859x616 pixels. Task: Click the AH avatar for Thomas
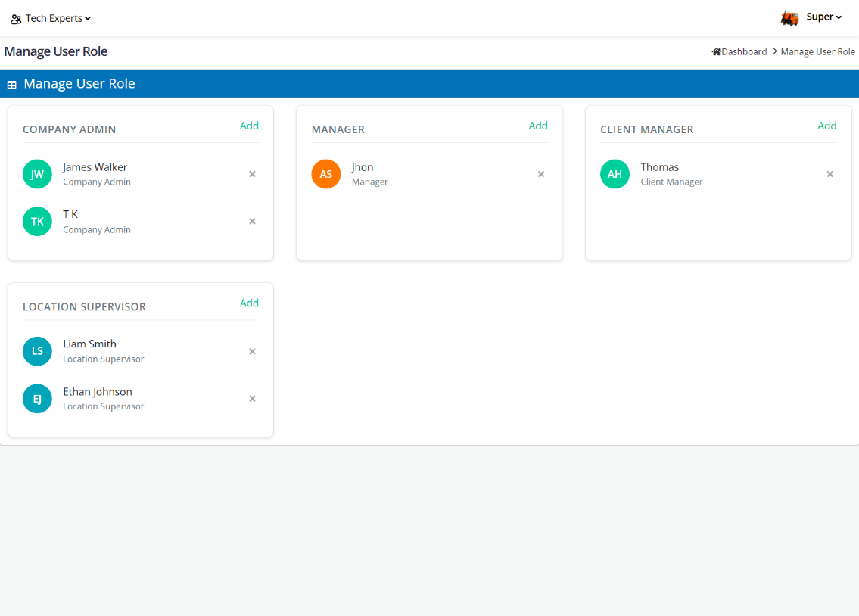click(x=615, y=174)
